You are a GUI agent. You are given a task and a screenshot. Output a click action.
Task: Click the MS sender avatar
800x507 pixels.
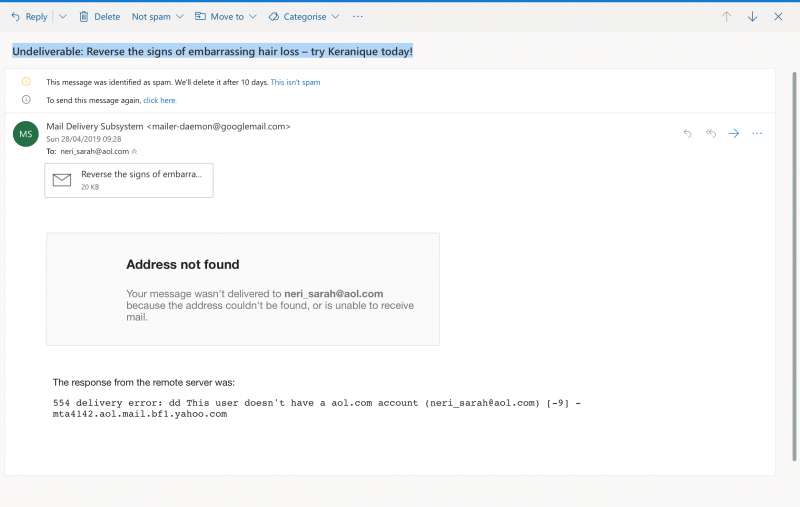coord(26,134)
